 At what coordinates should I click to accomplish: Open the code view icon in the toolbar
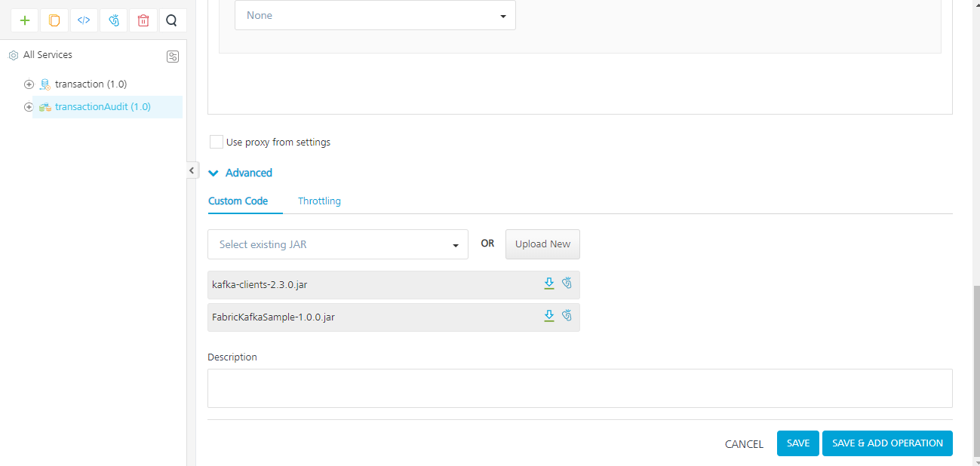point(83,20)
